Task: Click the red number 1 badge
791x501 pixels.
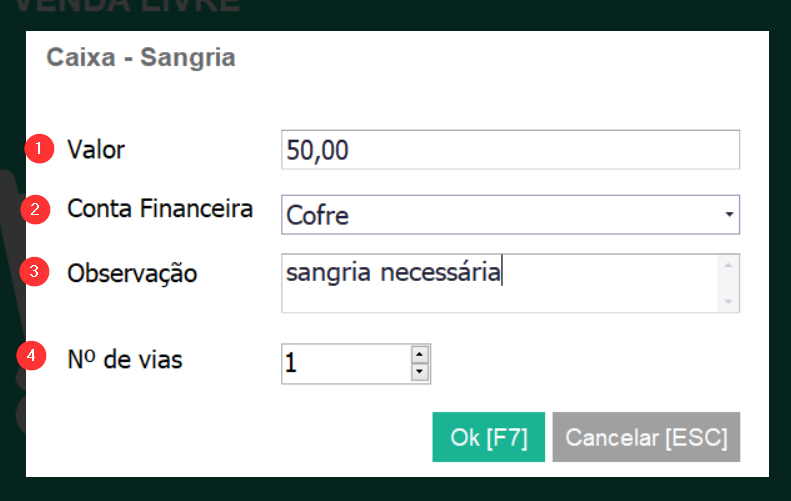Action: click(x=39, y=149)
